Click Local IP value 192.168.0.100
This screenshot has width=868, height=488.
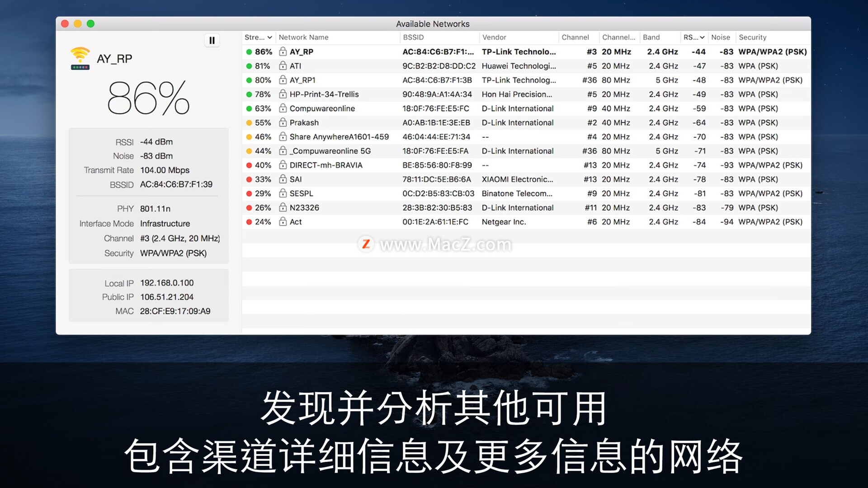coord(167,283)
